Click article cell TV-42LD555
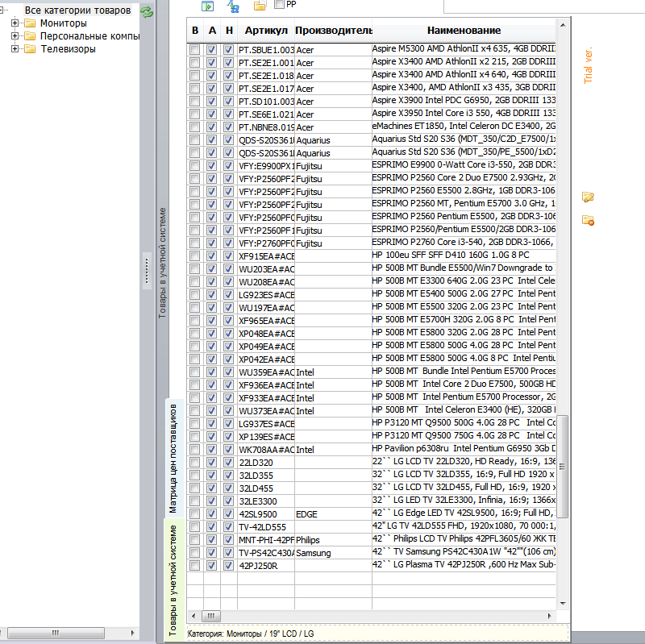Image resolution: width=645 pixels, height=644 pixels. 266,527
